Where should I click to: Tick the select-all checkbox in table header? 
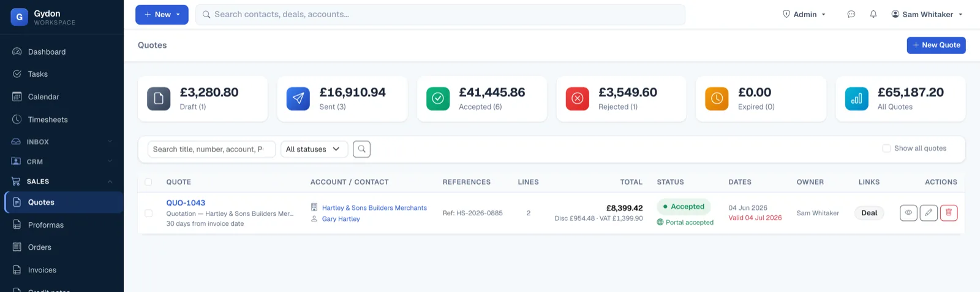pyautogui.click(x=148, y=182)
